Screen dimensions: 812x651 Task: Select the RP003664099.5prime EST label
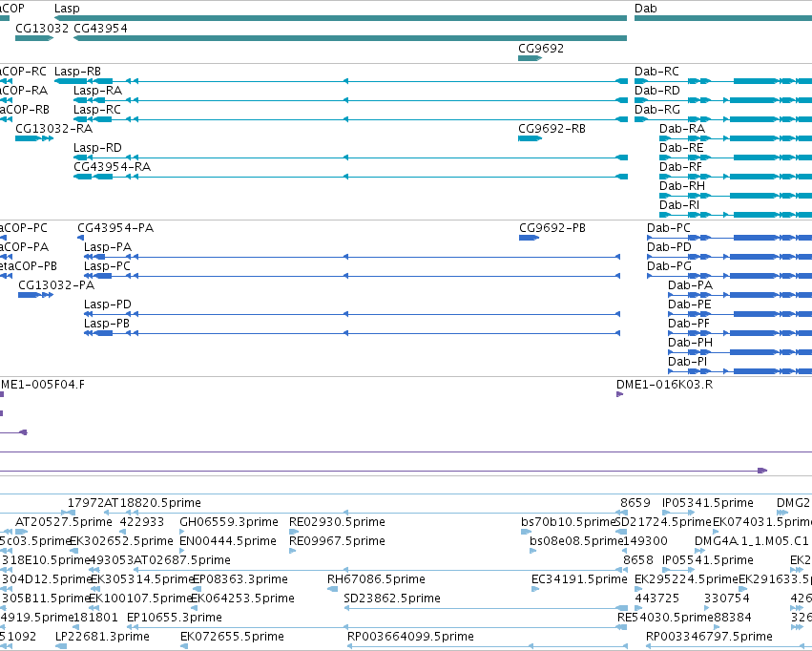[410, 637]
